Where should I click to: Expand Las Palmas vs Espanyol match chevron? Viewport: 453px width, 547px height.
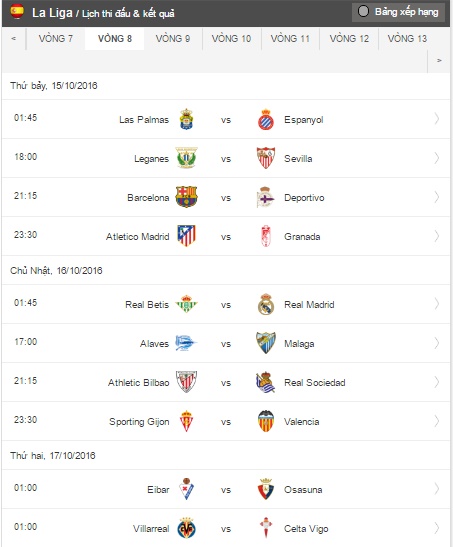pos(437,119)
